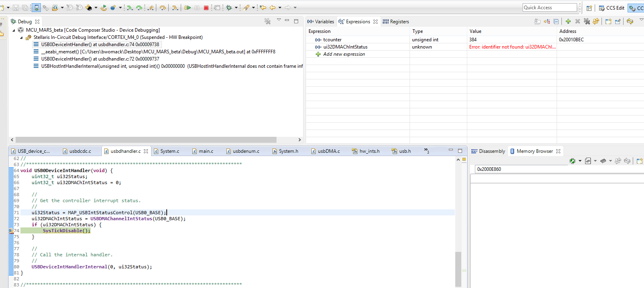Screen dimensions: 644x288
Task: Click the Debug view horizontal scrollbar
Action: tap(145, 140)
